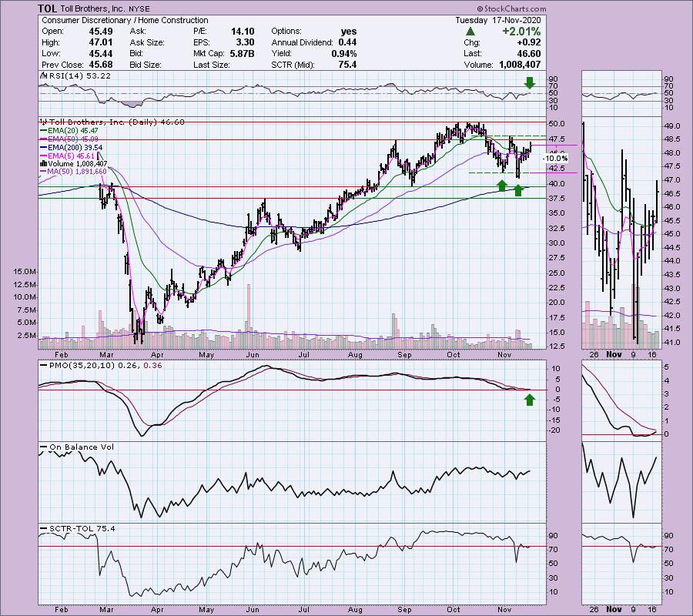
Task: Click Consumer Discretionary / Home Construction sector text
Action: coord(125,20)
